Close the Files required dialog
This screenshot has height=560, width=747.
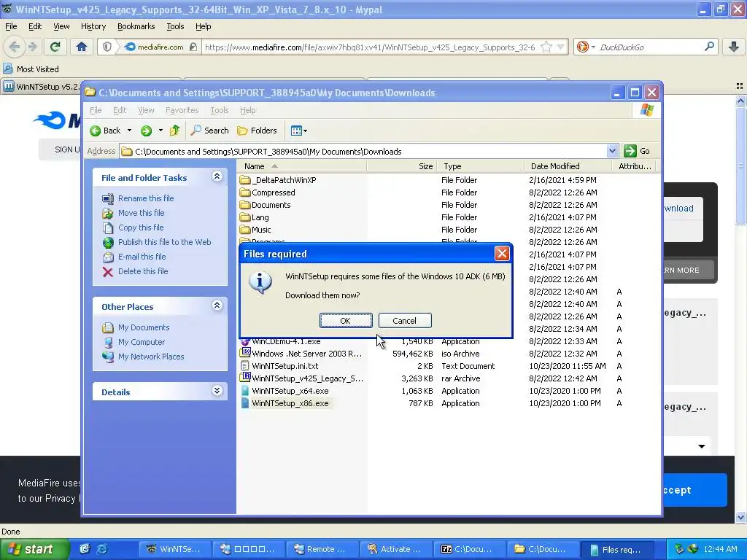502,253
